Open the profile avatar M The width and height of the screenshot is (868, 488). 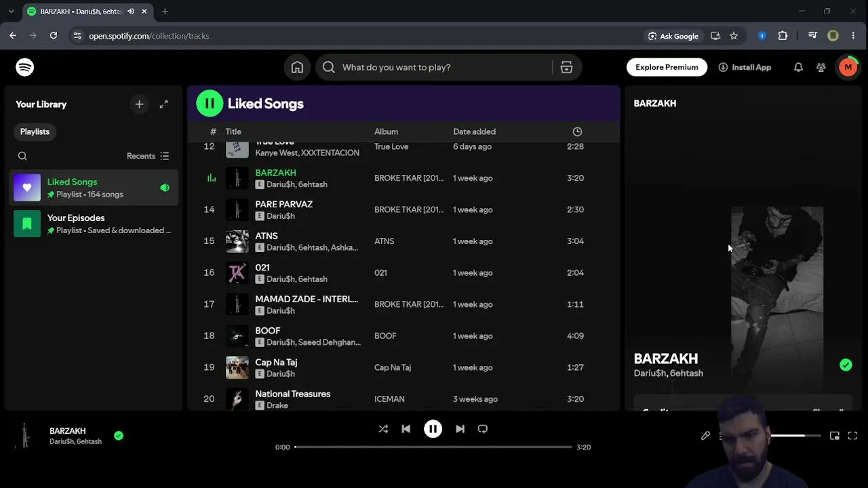click(x=848, y=67)
